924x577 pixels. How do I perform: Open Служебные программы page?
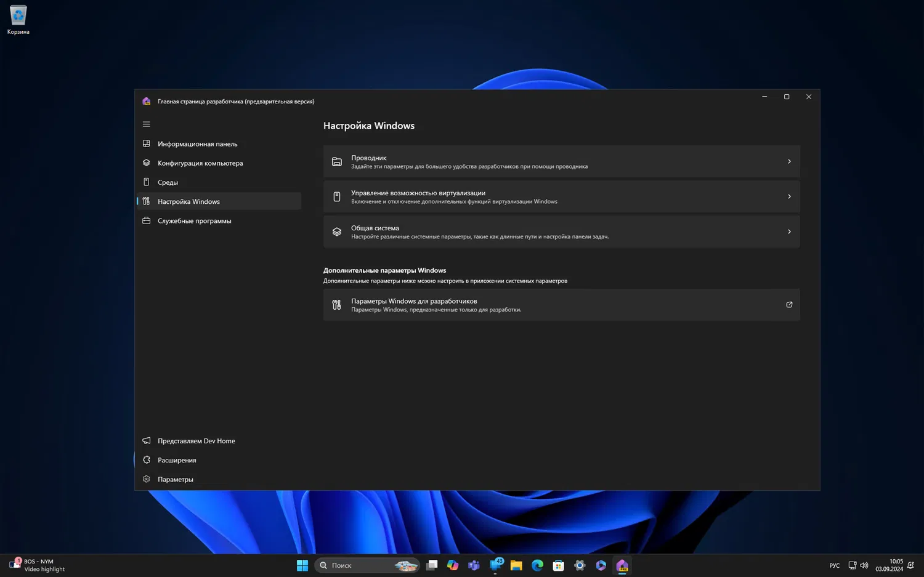click(x=194, y=221)
